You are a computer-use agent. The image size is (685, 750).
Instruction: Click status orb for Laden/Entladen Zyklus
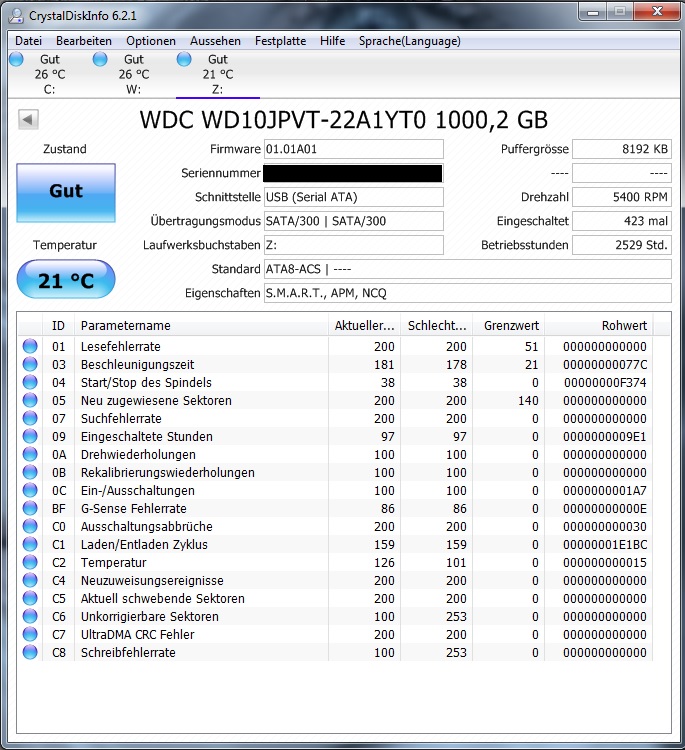click(x=30, y=544)
